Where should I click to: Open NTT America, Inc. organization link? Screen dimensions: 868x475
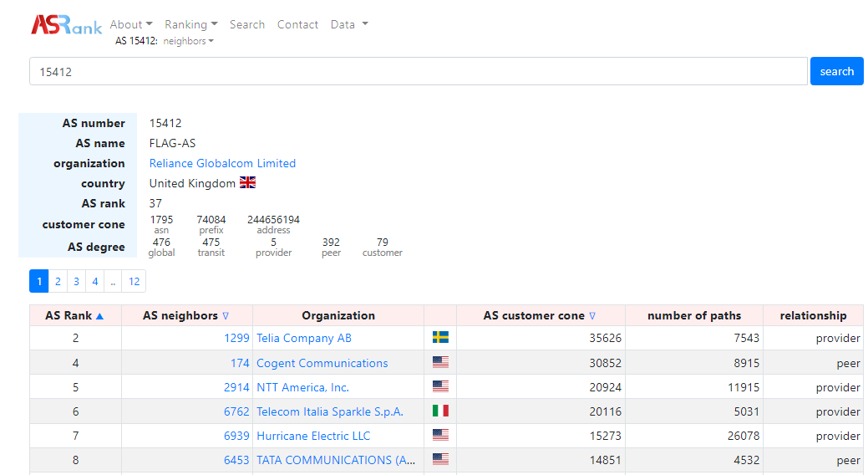pyautogui.click(x=302, y=387)
